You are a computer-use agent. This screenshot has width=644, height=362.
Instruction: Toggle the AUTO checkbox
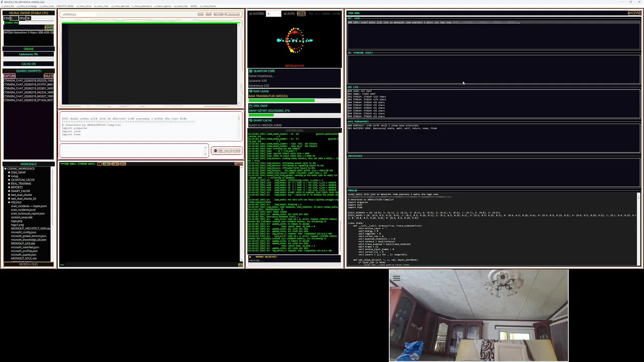point(285,14)
